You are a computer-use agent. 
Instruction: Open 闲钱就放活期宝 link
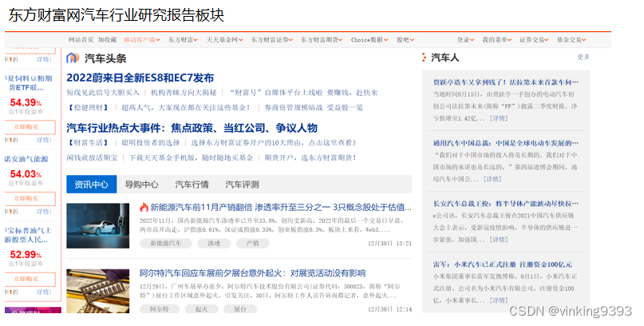tap(92, 157)
